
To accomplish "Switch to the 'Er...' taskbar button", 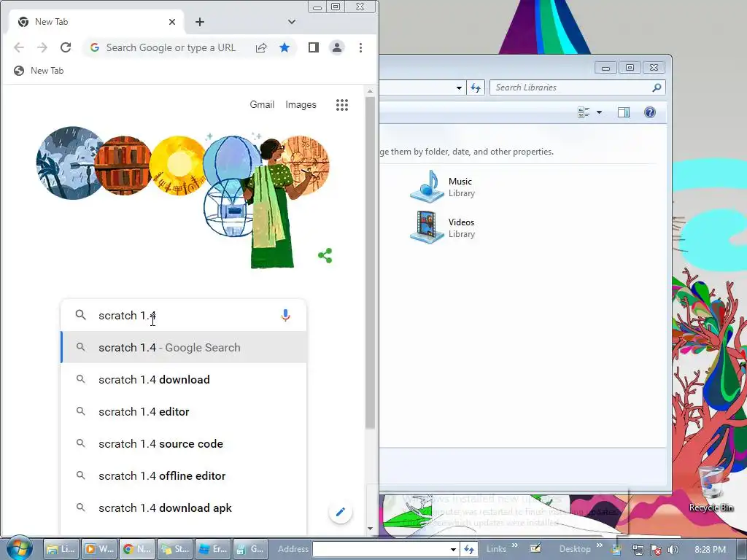I will pyautogui.click(x=213, y=549).
